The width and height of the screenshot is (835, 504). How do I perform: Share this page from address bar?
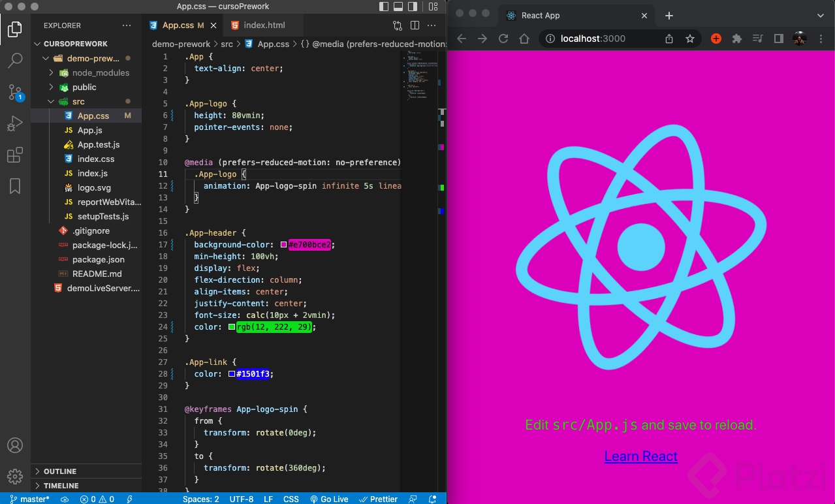(669, 39)
